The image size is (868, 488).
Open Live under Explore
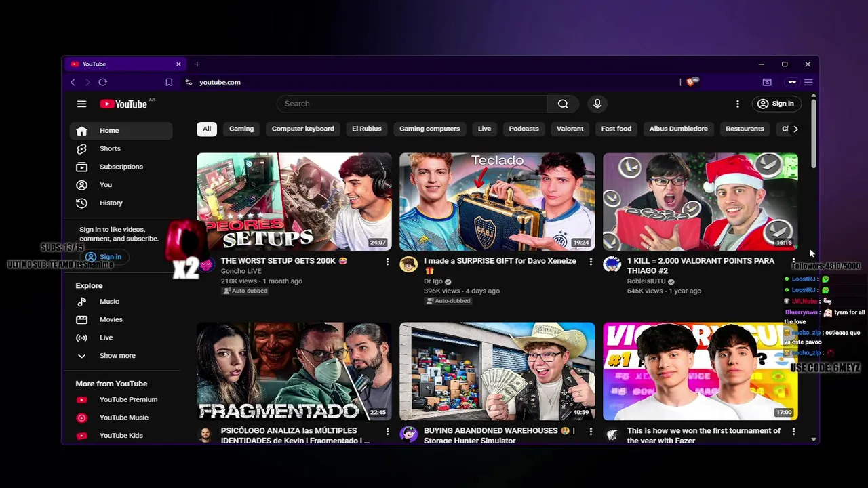pos(121,338)
